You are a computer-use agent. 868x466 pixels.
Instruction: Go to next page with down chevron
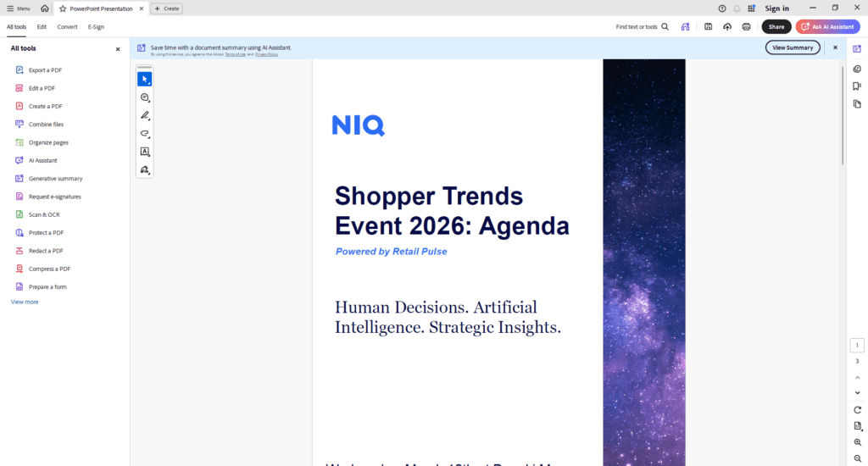(x=857, y=392)
